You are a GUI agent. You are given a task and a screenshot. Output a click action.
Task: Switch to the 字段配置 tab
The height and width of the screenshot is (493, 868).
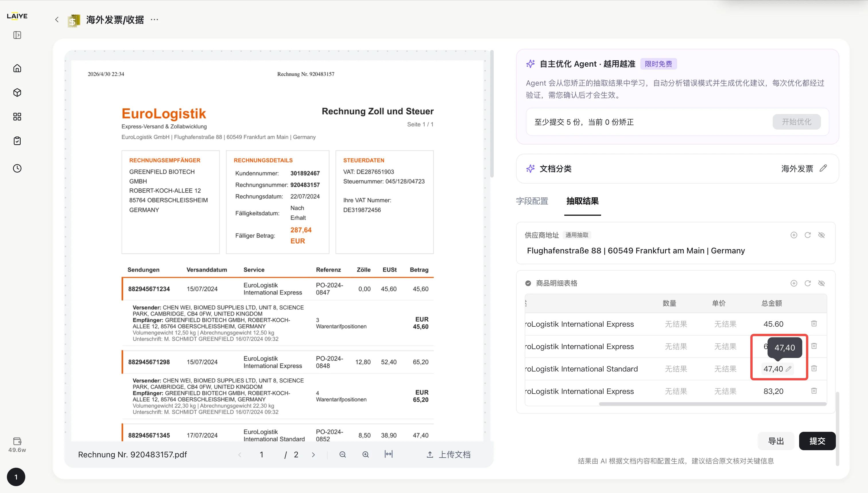coord(532,201)
